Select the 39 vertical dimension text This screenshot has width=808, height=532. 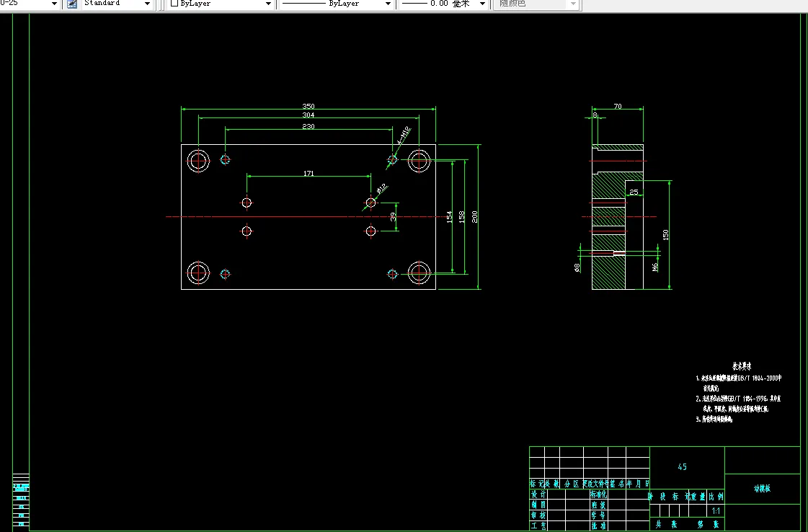[393, 216]
